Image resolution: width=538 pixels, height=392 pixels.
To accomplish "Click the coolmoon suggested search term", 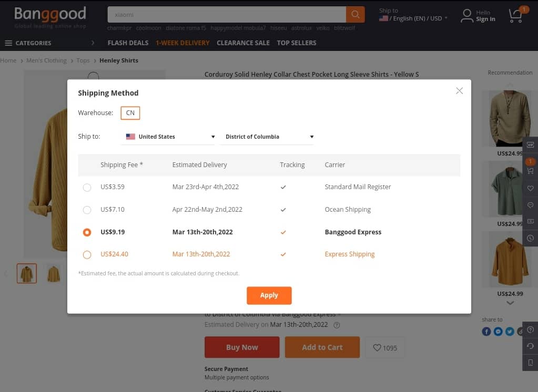I will click(x=148, y=28).
